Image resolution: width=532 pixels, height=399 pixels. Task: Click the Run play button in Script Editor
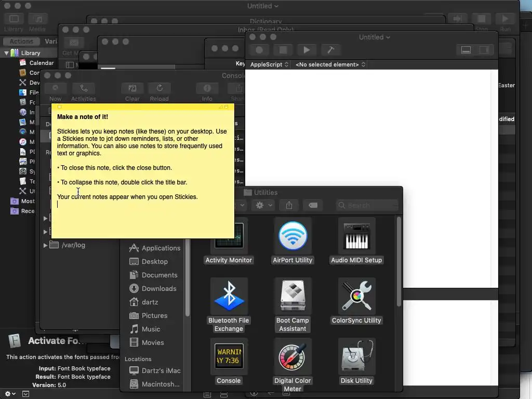(307, 50)
